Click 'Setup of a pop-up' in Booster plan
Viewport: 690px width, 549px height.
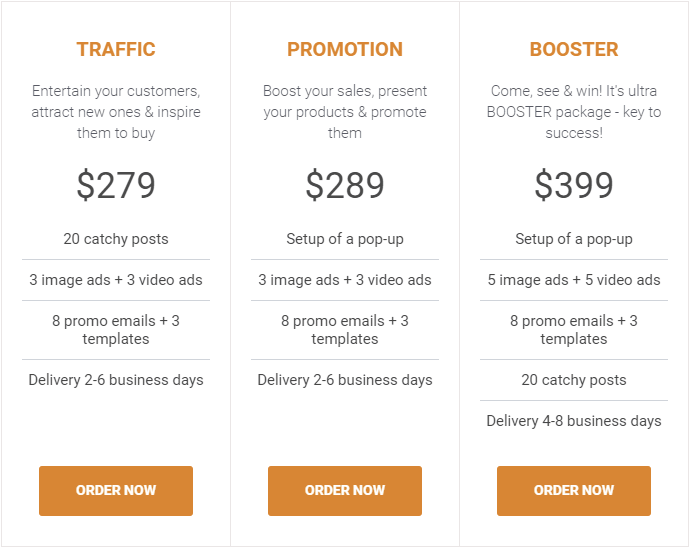pos(574,239)
